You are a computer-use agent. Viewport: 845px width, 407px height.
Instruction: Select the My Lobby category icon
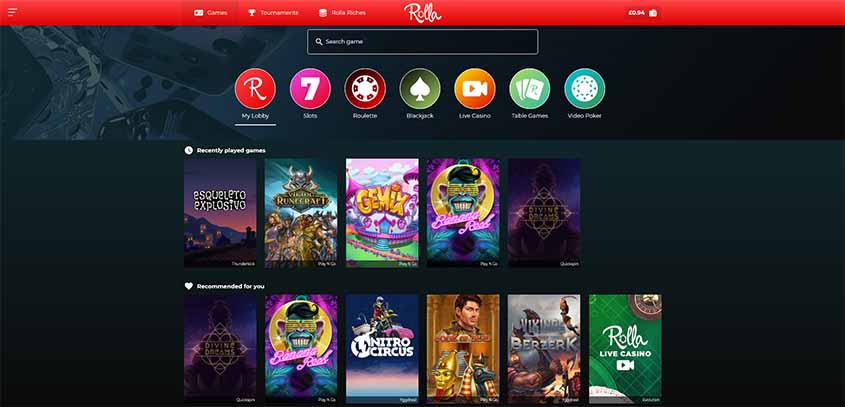[255, 88]
